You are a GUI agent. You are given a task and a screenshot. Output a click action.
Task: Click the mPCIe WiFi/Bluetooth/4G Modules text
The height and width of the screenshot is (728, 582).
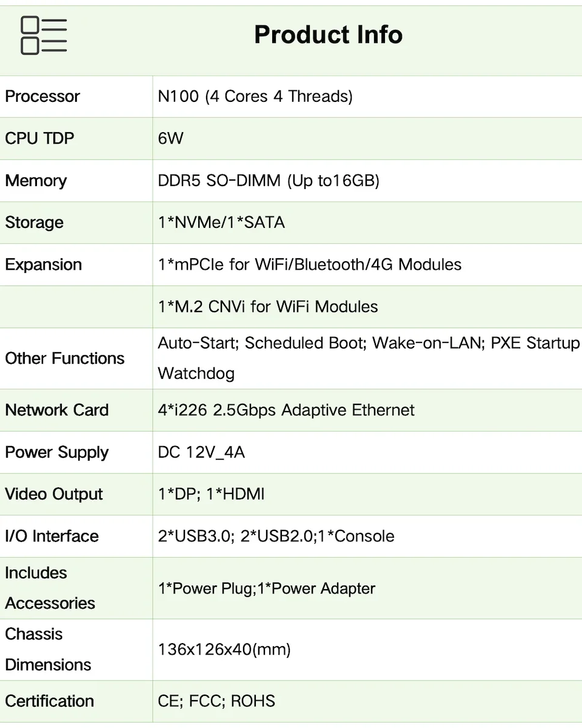tap(310, 264)
